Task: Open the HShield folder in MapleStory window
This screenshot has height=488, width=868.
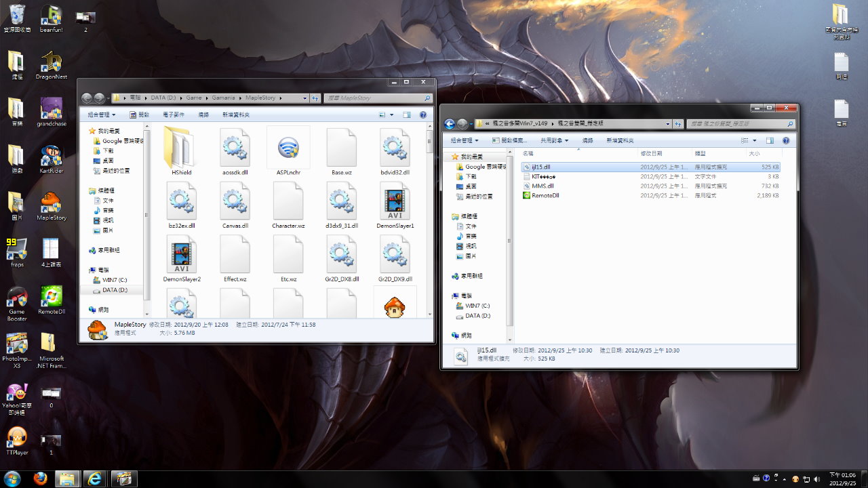Action: pos(182,151)
